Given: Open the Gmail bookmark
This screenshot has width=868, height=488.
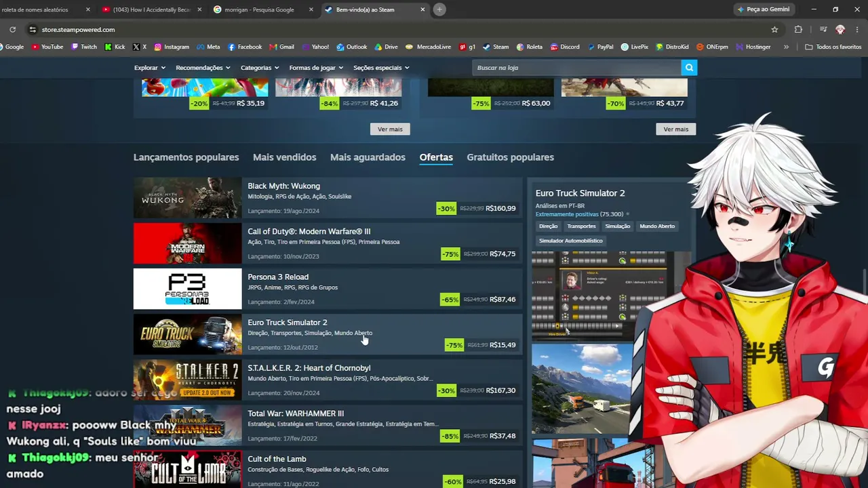Looking at the screenshot, I should coord(281,47).
